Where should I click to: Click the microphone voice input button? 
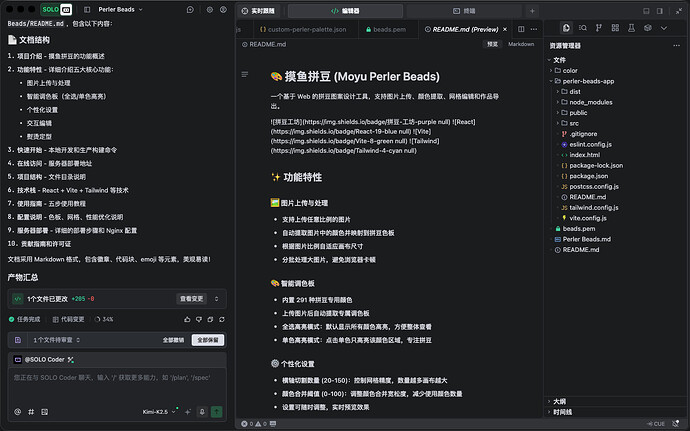[x=203, y=411]
